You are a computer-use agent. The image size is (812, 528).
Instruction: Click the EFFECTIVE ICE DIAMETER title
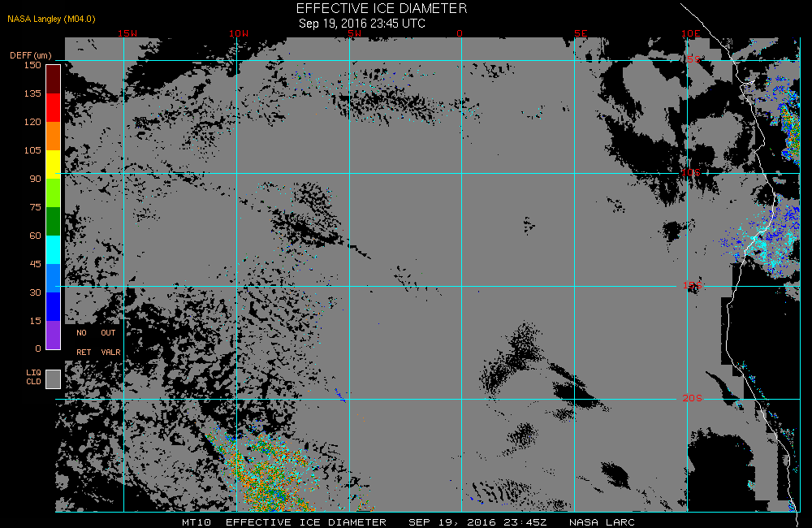[x=382, y=8]
